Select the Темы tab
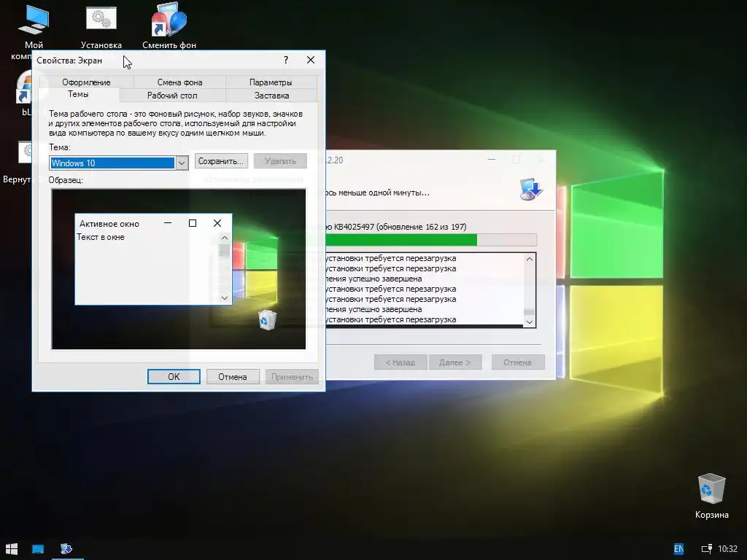 (78, 94)
